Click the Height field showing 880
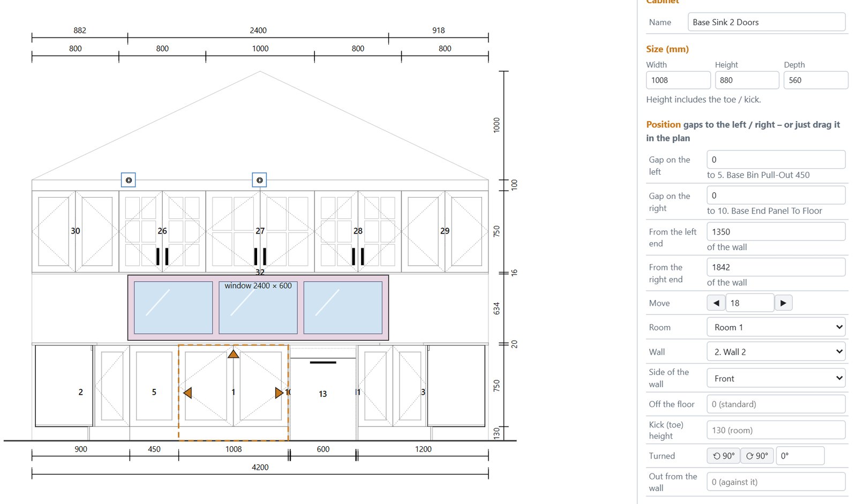The height and width of the screenshot is (504, 857). (747, 80)
